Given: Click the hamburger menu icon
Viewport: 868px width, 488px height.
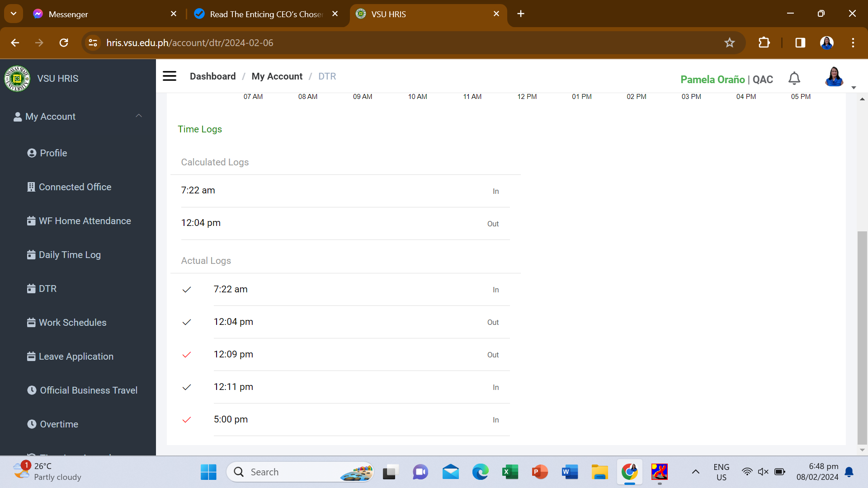Looking at the screenshot, I should pyautogui.click(x=170, y=76).
